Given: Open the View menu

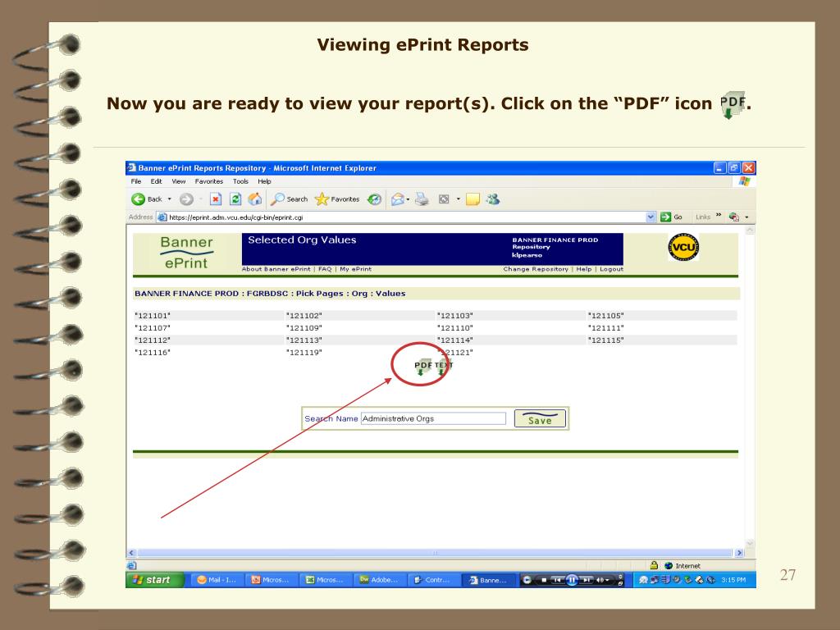Looking at the screenshot, I should (x=178, y=181).
